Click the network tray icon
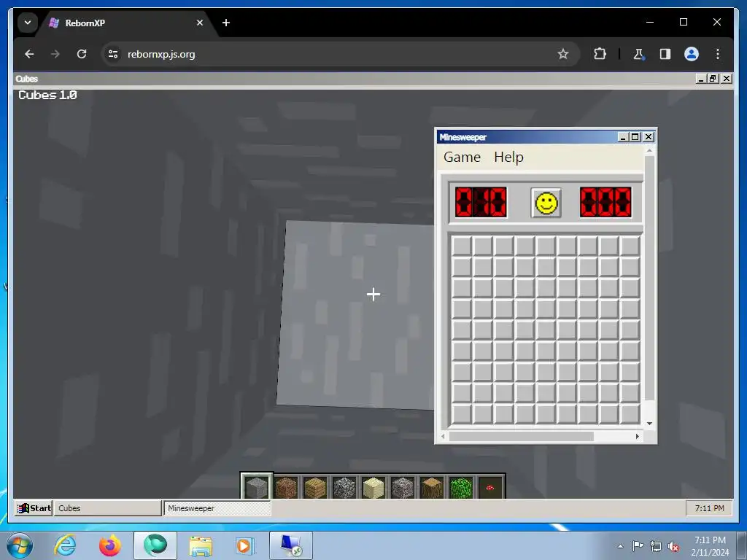This screenshot has height=560, width=747. (656, 547)
